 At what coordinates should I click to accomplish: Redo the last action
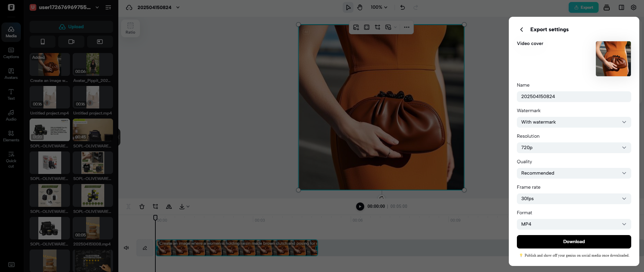click(x=416, y=7)
